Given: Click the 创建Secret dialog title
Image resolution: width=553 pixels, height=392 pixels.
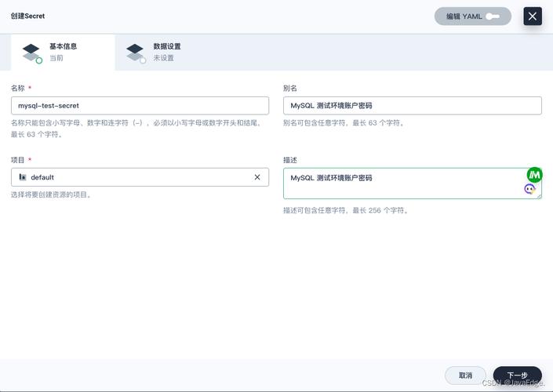Looking at the screenshot, I should coord(27,16).
